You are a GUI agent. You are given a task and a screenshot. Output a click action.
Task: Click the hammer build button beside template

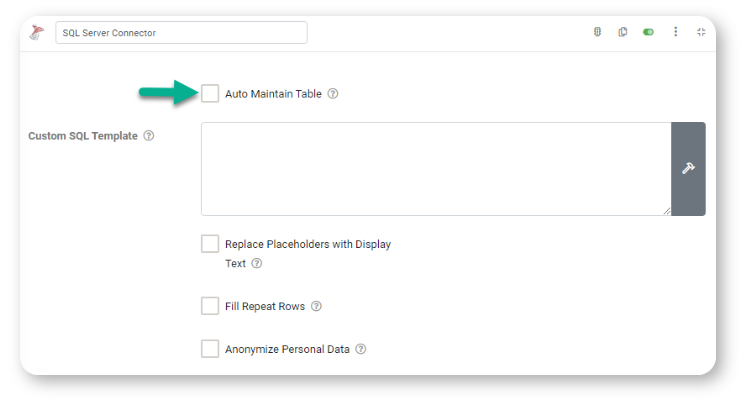[688, 169]
